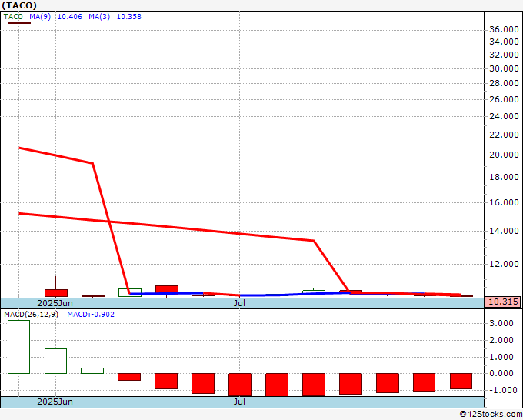
Task: Click the dark red TACO legend line sample
Action: 19,23
